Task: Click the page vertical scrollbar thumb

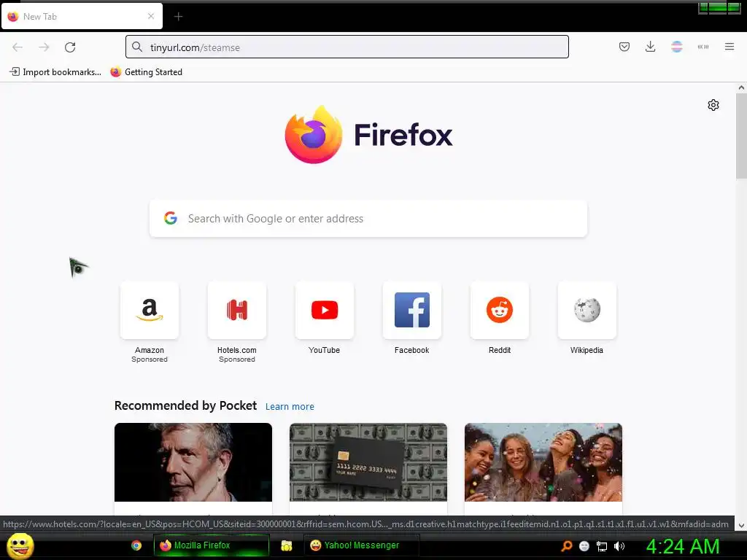Action: (x=741, y=136)
